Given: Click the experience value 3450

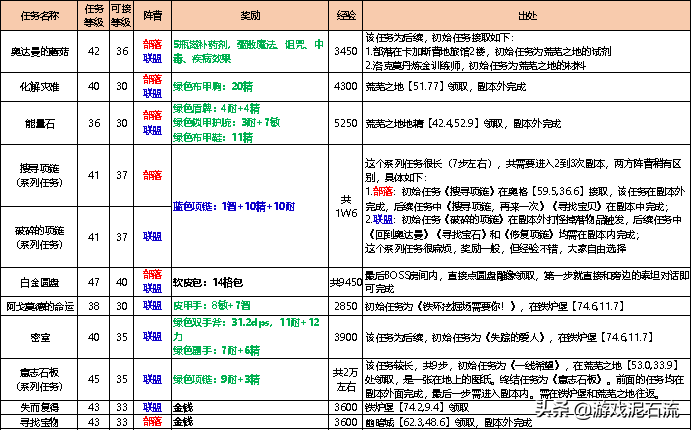Looking at the screenshot, I should pos(346,51).
